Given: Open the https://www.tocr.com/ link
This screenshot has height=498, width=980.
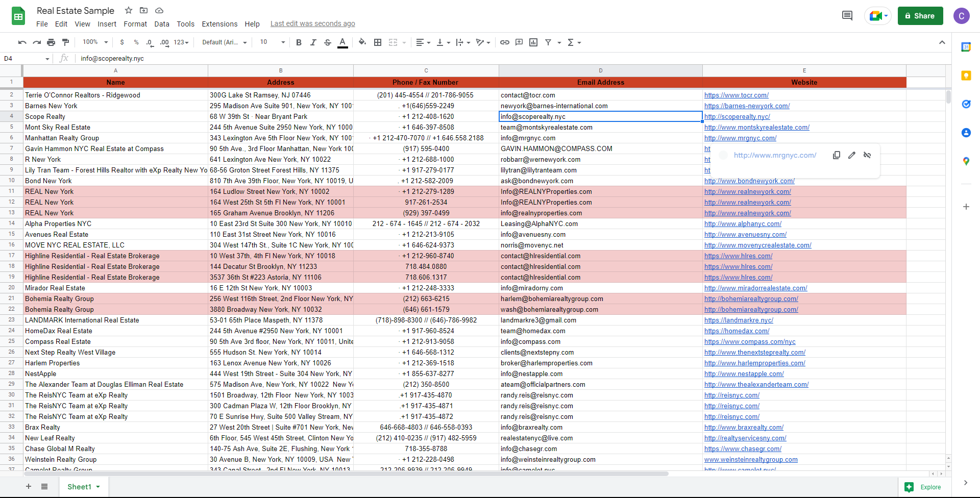Looking at the screenshot, I should click(x=736, y=95).
